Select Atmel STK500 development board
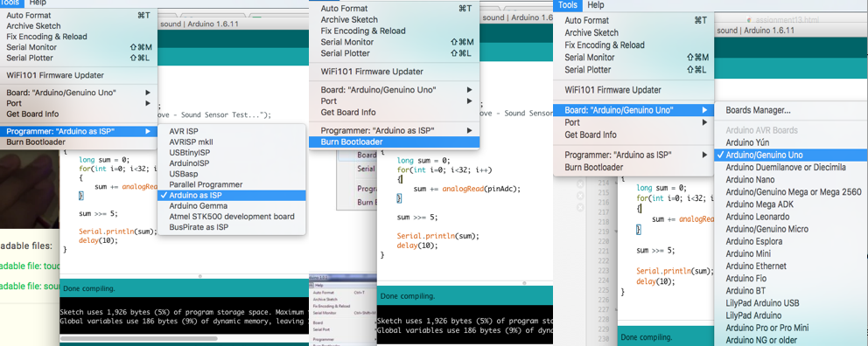This screenshot has height=346, width=868. [231, 217]
